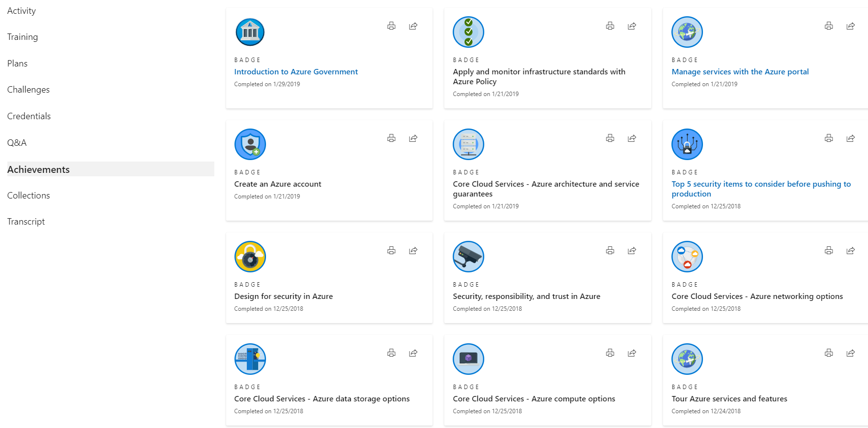Share the Manage services with Azure portal badge
The image size is (868, 428).
tap(851, 26)
